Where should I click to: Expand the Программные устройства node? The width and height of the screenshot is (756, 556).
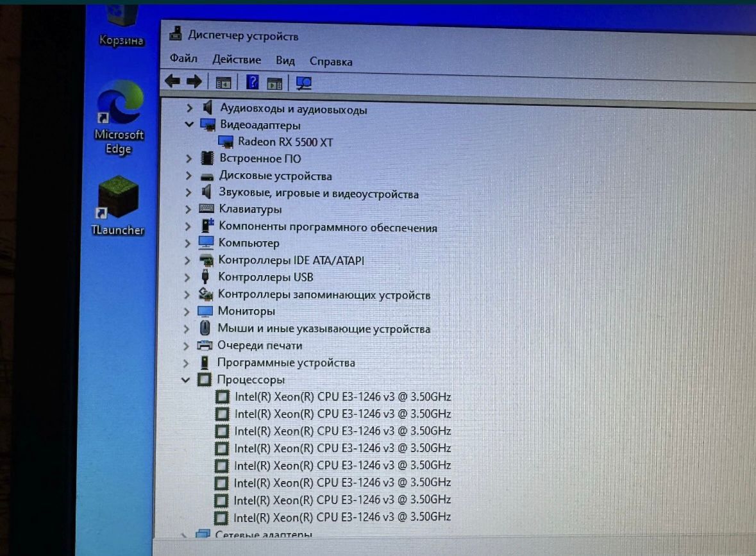[x=185, y=362]
